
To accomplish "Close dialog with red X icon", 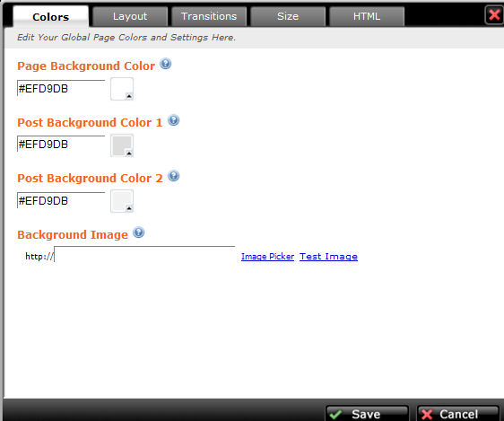I will click(494, 14).
